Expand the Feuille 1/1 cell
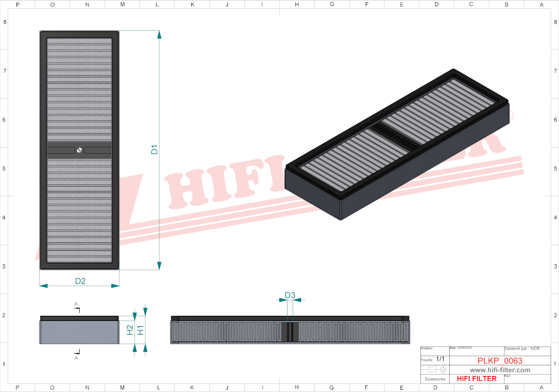 (x=432, y=359)
